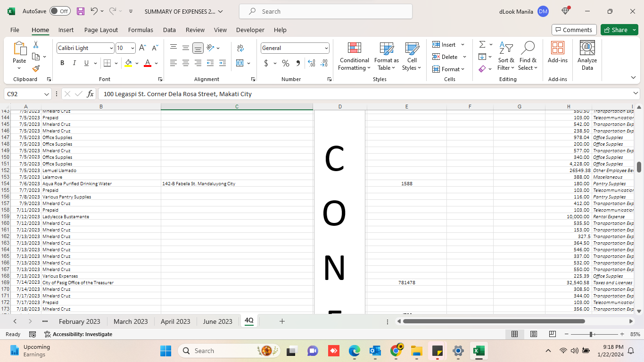This screenshot has width=644, height=362.
Task: Click the Percent Style icon
Action: [286, 63]
